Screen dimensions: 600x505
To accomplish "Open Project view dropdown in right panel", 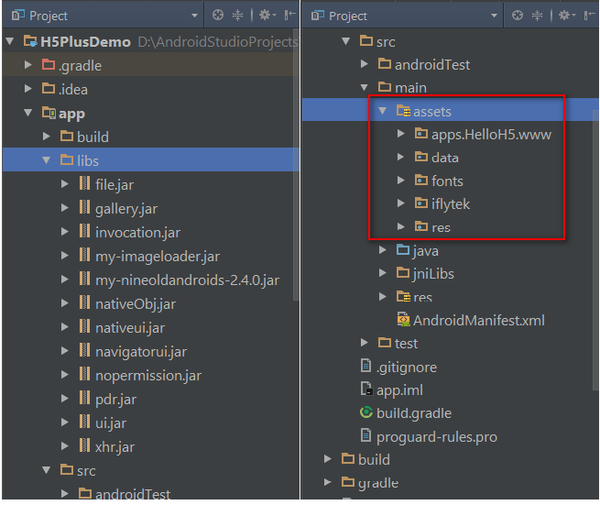I will tap(494, 16).
